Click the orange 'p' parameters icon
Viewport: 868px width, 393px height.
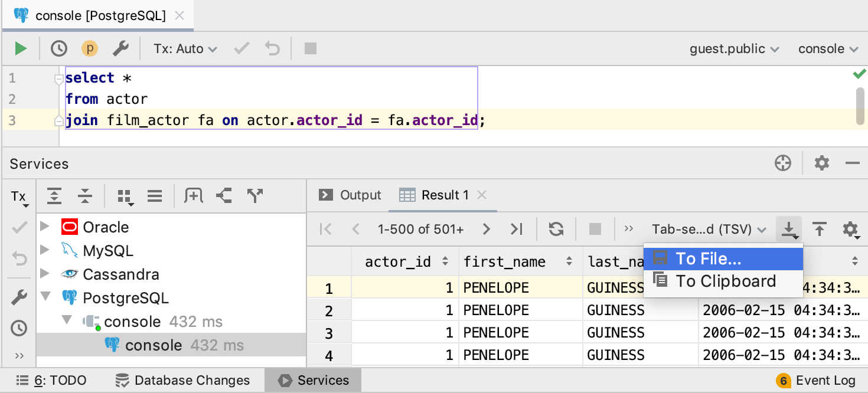pyautogui.click(x=90, y=48)
